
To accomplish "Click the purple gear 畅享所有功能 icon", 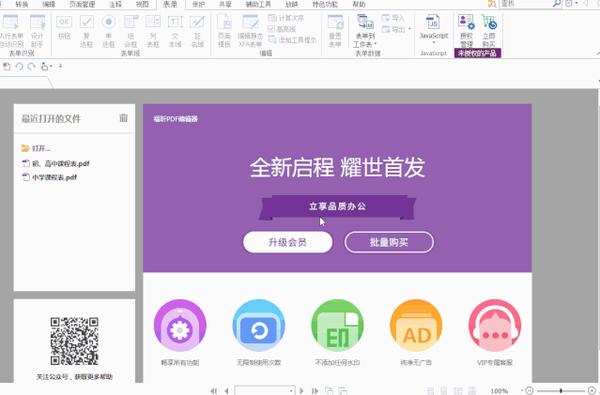I will (180, 325).
